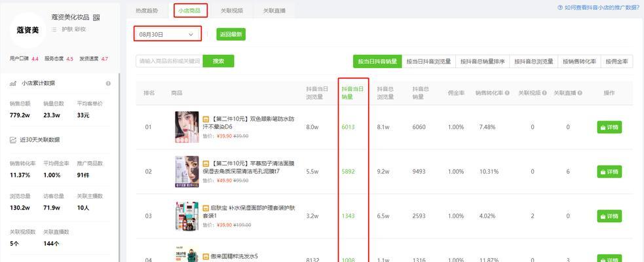The width and height of the screenshot is (644, 262).
Task: Click the chart icon next to 小店累计数据
Action: tap(13, 83)
